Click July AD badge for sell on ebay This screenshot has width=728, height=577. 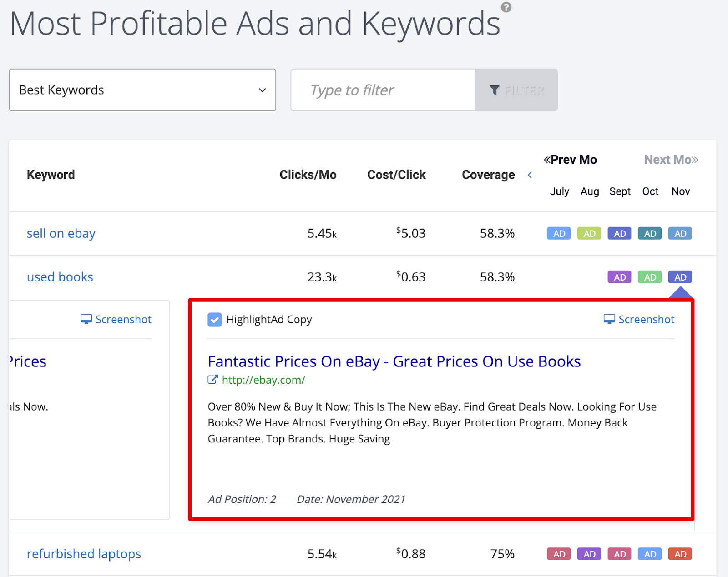[559, 234]
